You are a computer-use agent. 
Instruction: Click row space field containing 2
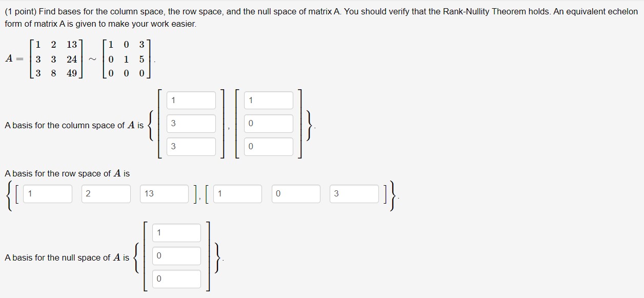(106, 194)
